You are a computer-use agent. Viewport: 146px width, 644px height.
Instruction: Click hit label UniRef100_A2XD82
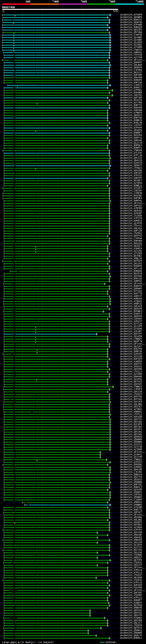[x=131, y=45]
